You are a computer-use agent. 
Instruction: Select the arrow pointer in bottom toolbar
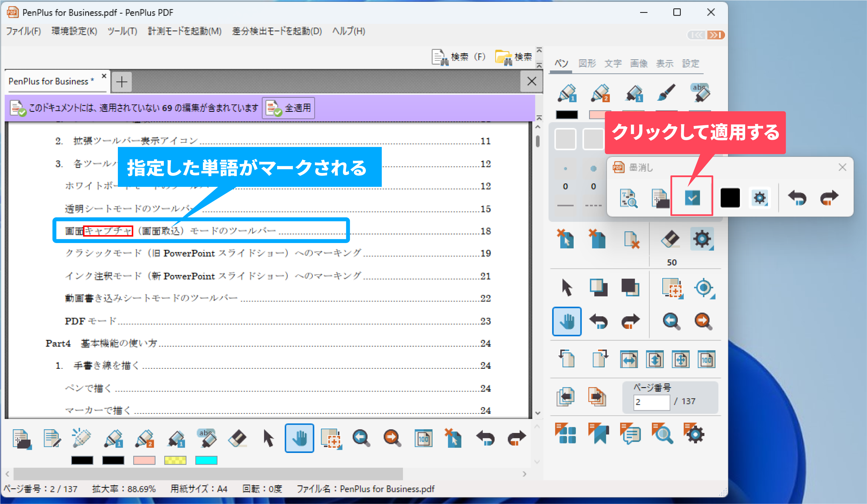[268, 438]
